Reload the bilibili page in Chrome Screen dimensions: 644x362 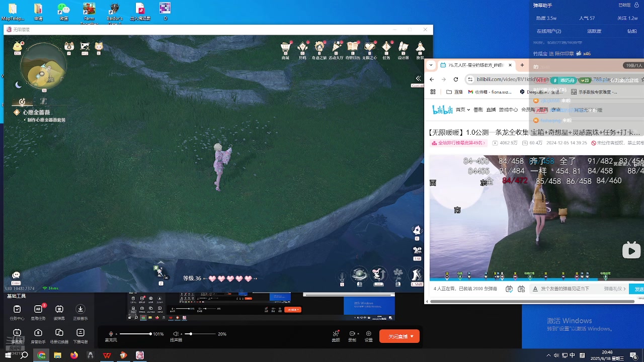pos(456,79)
